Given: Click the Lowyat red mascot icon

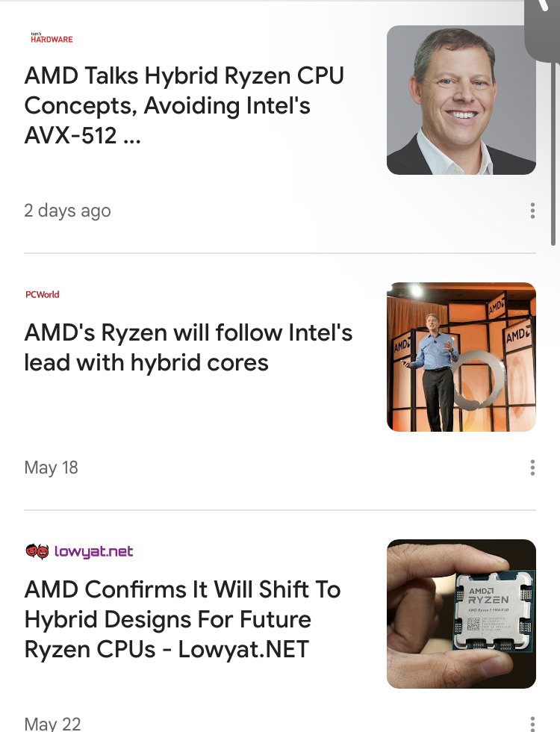Looking at the screenshot, I should [x=37, y=552].
